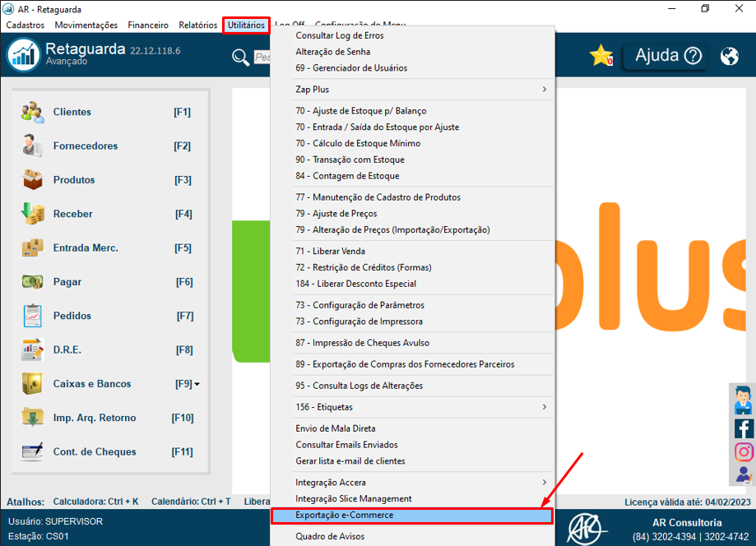Close the Utilitários menu
This screenshot has height=546, width=756.
(246, 25)
